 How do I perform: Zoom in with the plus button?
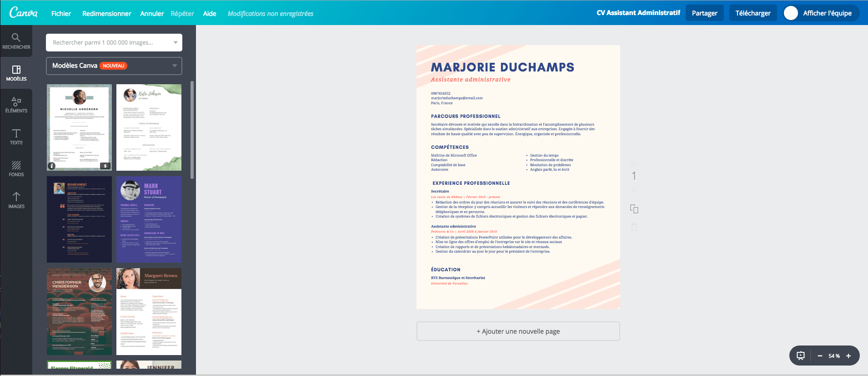coord(848,356)
